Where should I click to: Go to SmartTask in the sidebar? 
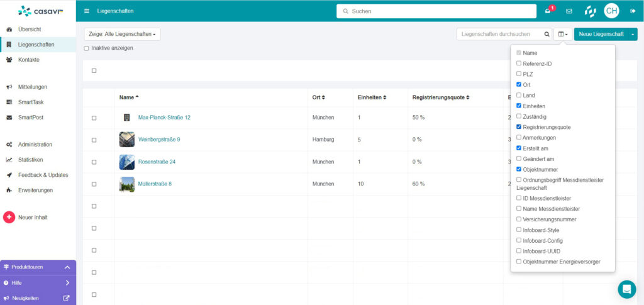pyautogui.click(x=31, y=102)
